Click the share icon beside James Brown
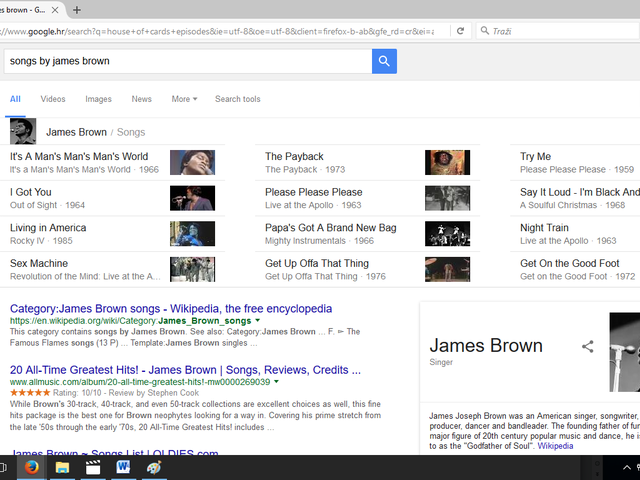This screenshot has height=480, width=640. [x=587, y=347]
